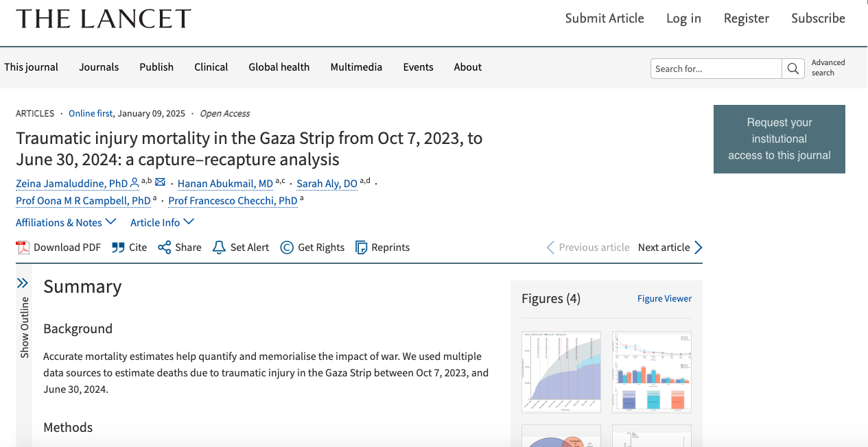
Task: Expand the Article Info dropdown
Action: click(162, 222)
